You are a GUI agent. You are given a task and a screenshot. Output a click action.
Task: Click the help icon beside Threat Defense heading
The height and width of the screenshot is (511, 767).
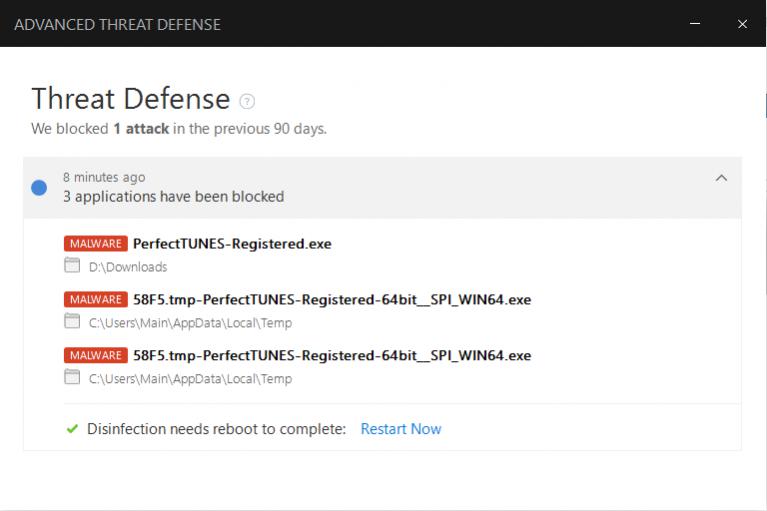(247, 101)
